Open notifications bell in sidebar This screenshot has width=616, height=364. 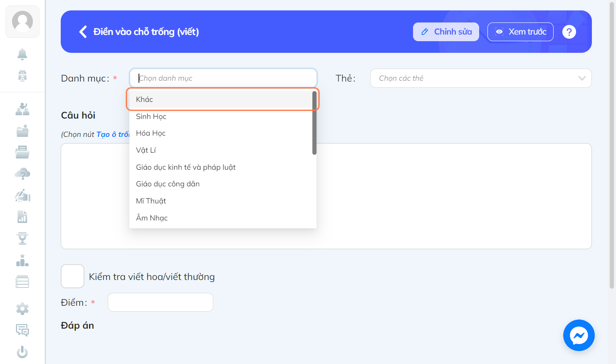[22, 54]
